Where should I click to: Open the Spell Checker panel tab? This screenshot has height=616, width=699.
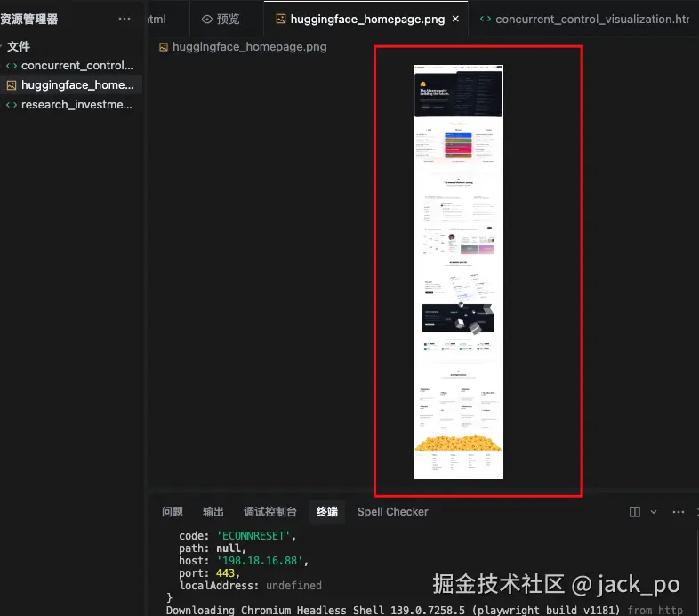coord(393,512)
